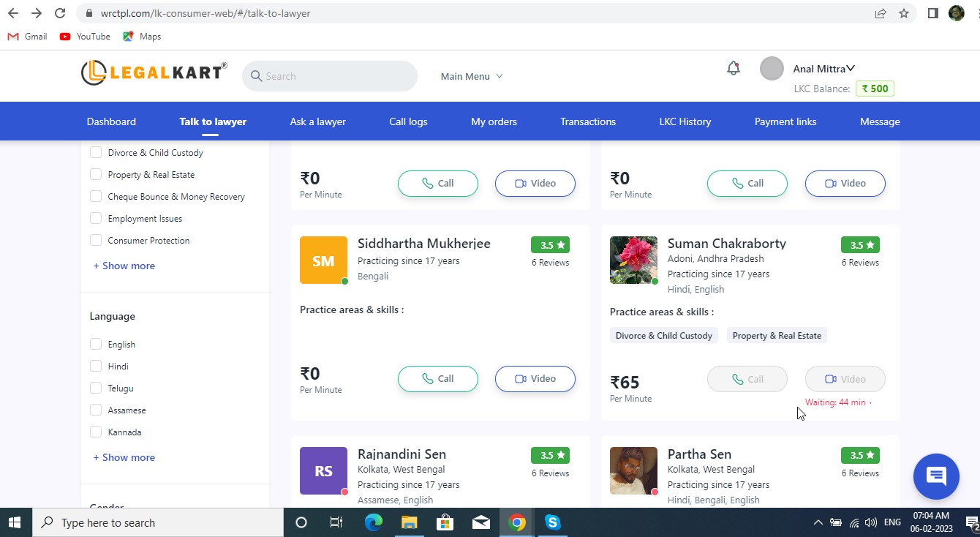
Task: Open the notification bell icon
Action: pyautogui.click(x=733, y=68)
